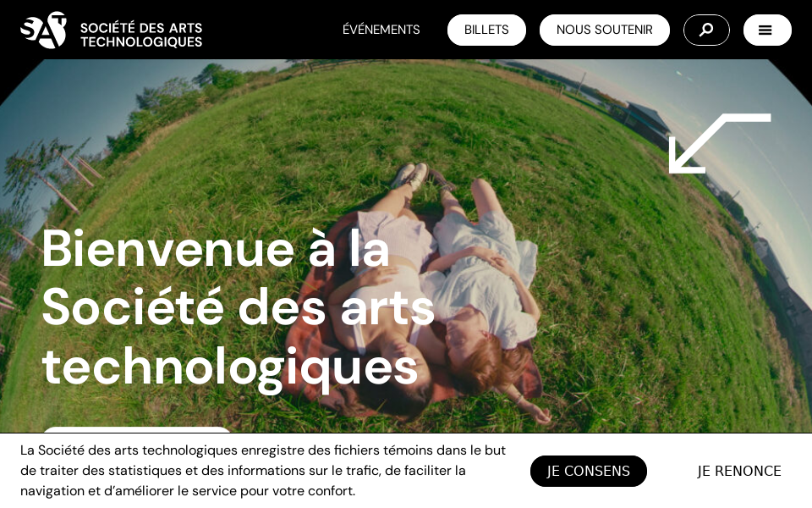Viewport: 812px width, 508px height.
Task: Click the partly hidden white button under the heading
Action: click(x=135, y=430)
